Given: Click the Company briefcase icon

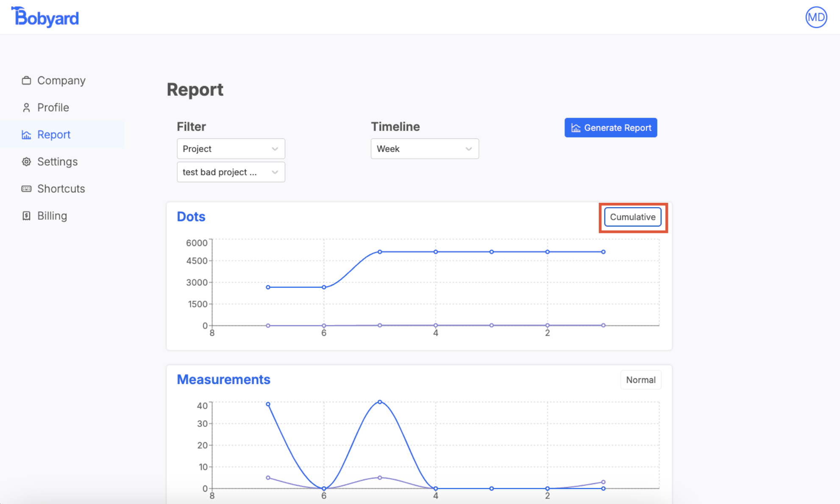Looking at the screenshot, I should pos(26,80).
